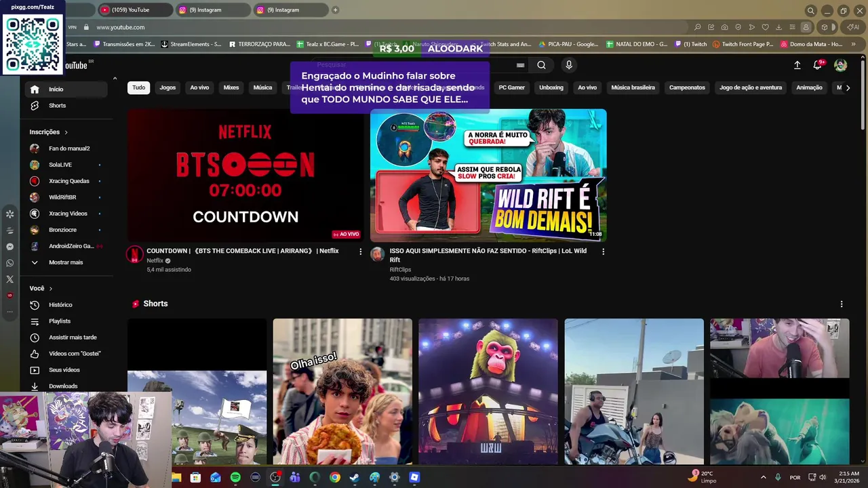
Task: Click the YouTube search magnifier button
Action: tap(541, 65)
